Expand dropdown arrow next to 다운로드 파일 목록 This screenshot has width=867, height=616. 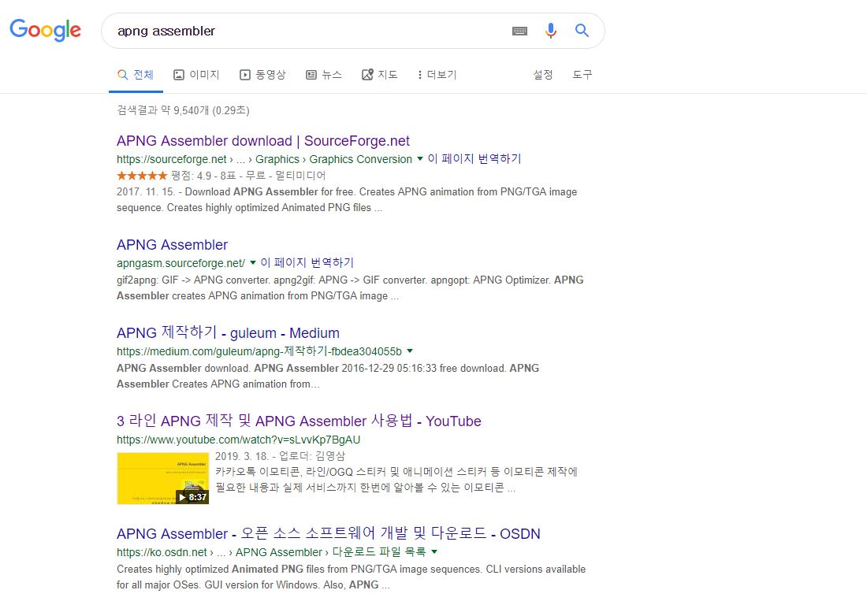point(434,552)
